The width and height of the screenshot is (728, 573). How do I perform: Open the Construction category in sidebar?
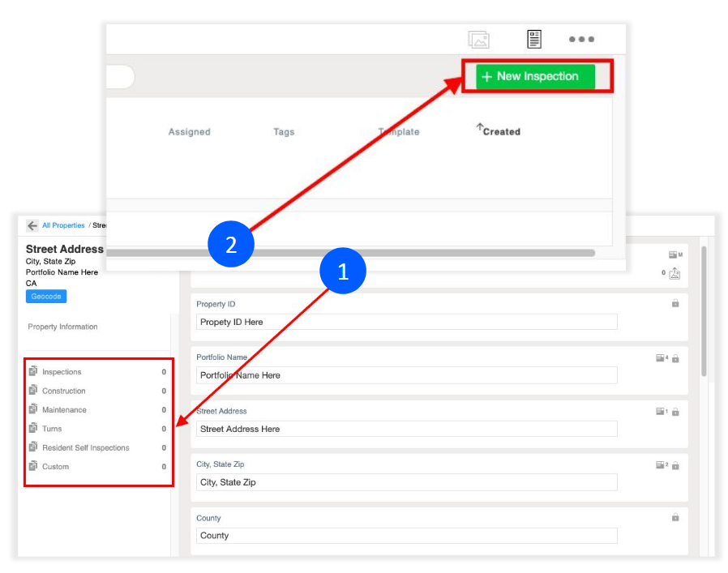[x=63, y=391]
